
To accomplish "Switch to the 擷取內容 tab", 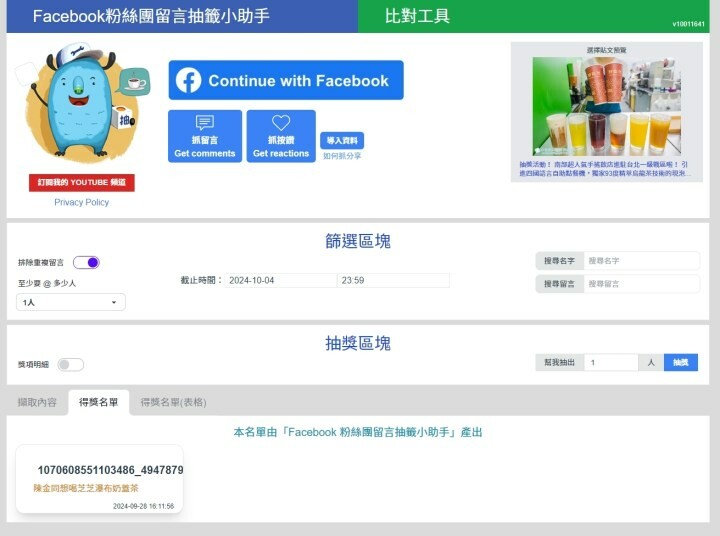I will 37,402.
